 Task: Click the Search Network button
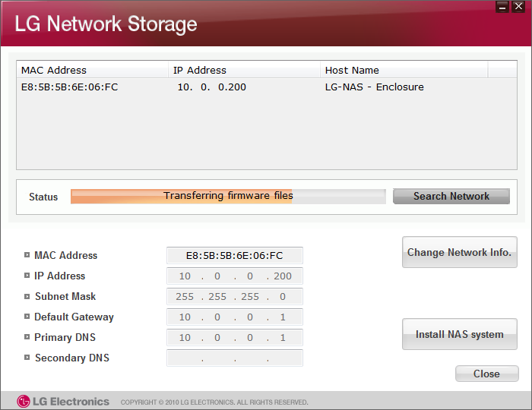pyautogui.click(x=451, y=196)
